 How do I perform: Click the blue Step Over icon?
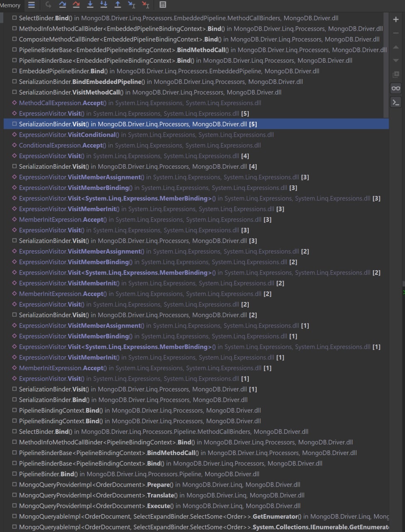coord(62,5)
